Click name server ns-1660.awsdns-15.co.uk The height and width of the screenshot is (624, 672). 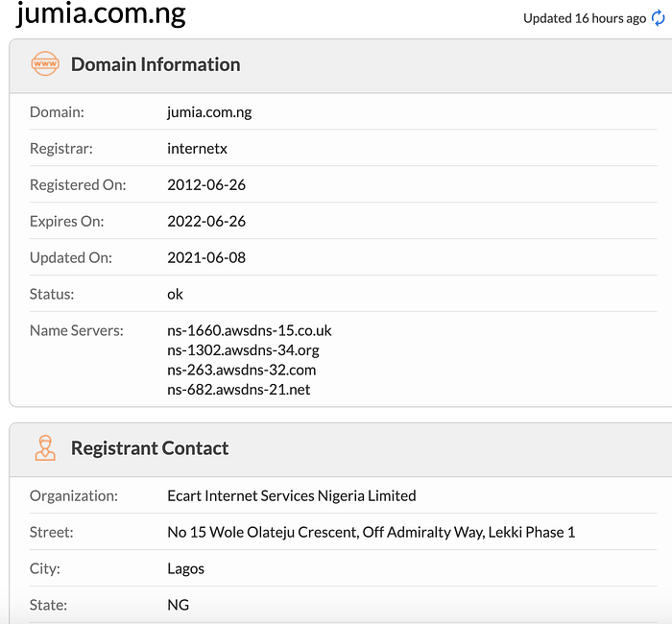pyautogui.click(x=249, y=330)
